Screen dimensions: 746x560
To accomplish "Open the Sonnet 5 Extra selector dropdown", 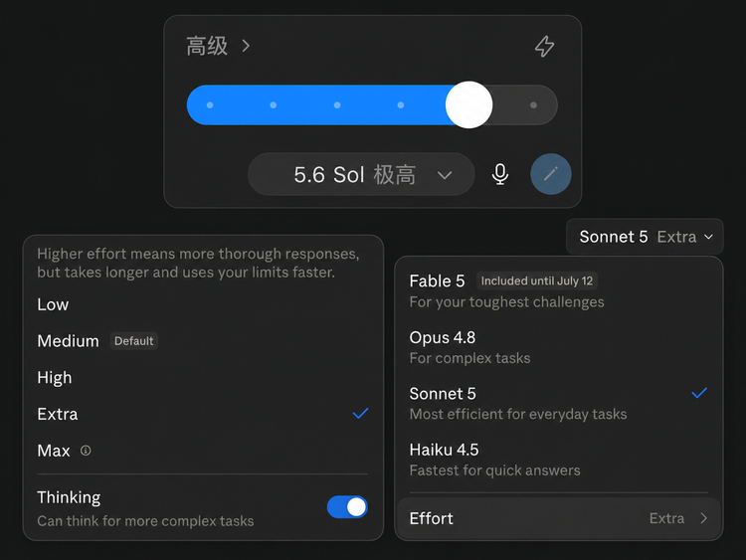I will (x=645, y=237).
